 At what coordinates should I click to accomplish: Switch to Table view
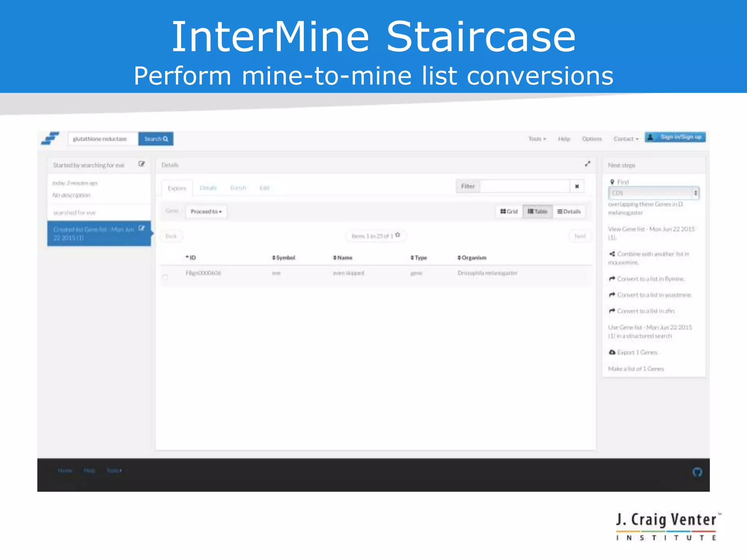coord(538,211)
